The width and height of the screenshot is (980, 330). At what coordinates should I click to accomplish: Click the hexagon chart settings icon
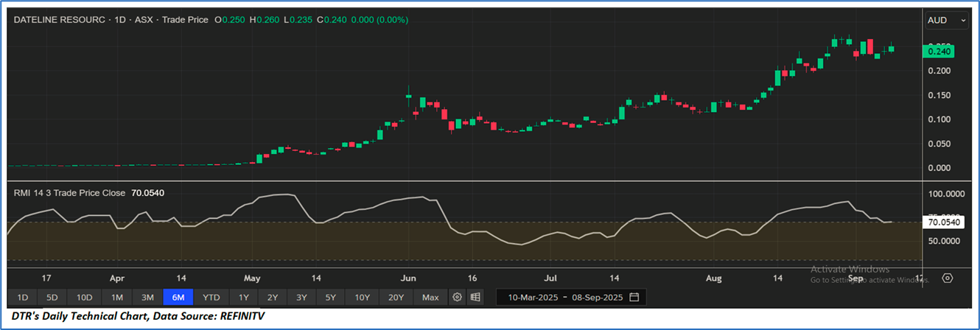point(948,278)
